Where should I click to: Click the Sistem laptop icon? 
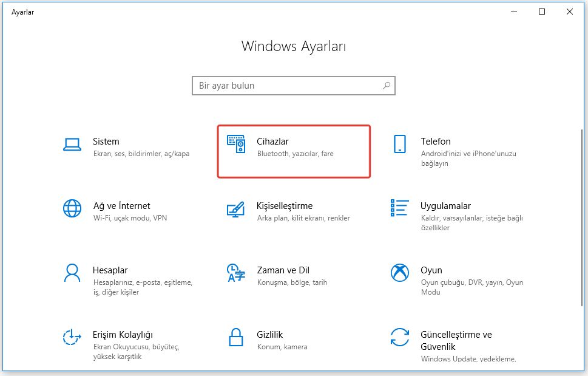pyautogui.click(x=72, y=144)
